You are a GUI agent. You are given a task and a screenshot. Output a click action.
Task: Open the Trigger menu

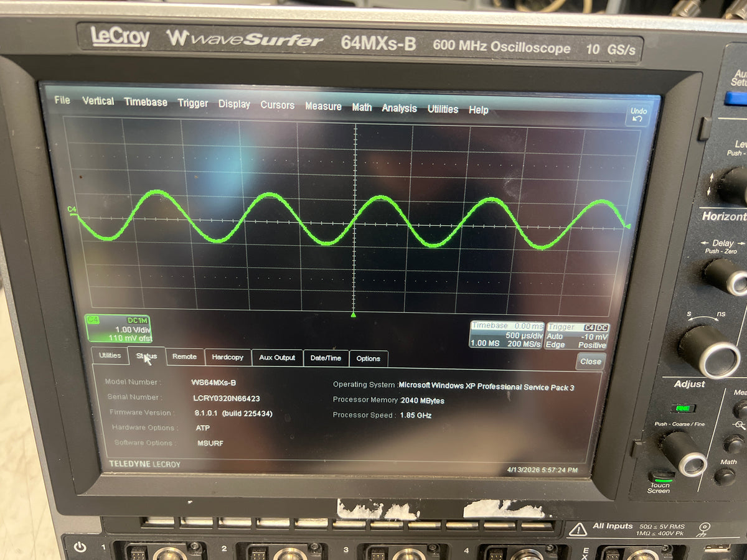click(x=193, y=103)
